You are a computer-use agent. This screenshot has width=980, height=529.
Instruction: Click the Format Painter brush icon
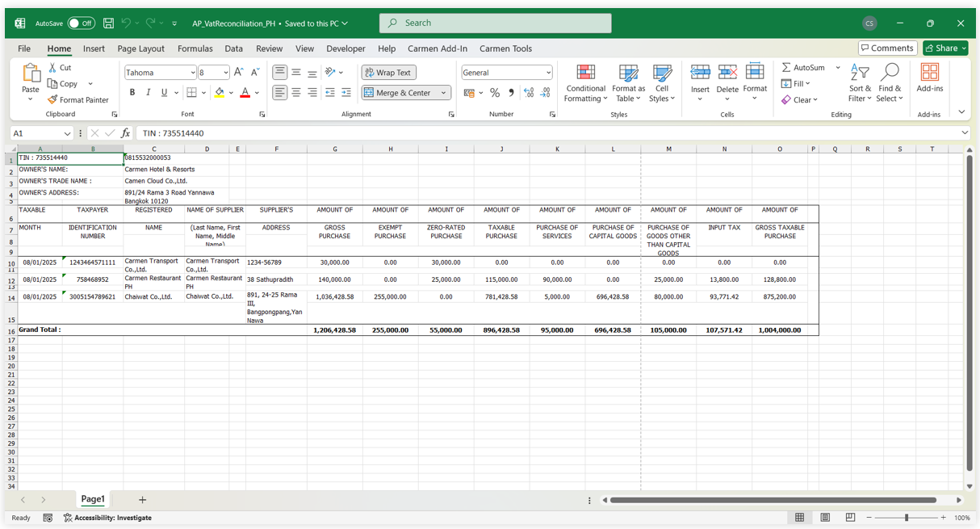pos(52,100)
